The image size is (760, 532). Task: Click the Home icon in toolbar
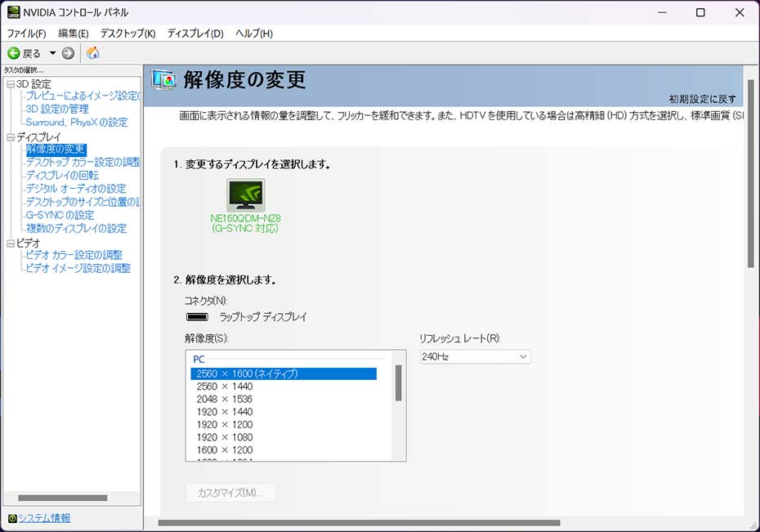click(x=93, y=53)
